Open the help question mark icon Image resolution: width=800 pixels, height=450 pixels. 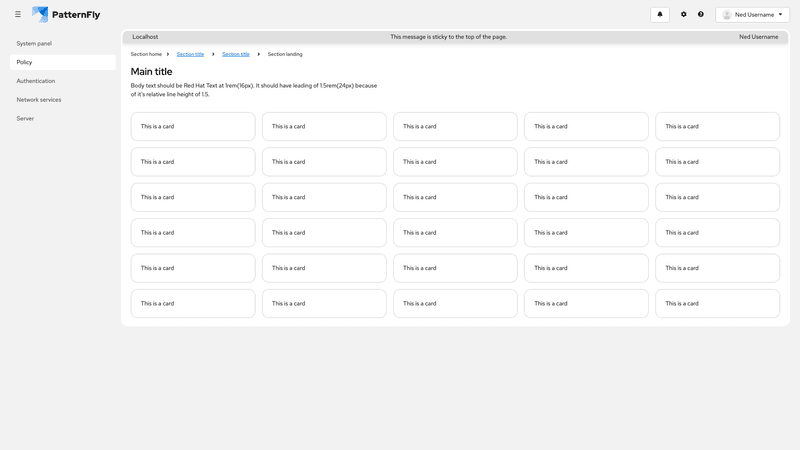(x=701, y=14)
